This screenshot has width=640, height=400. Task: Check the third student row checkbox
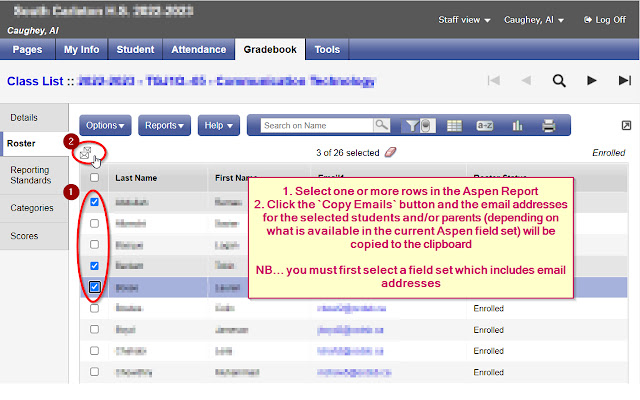(94, 244)
